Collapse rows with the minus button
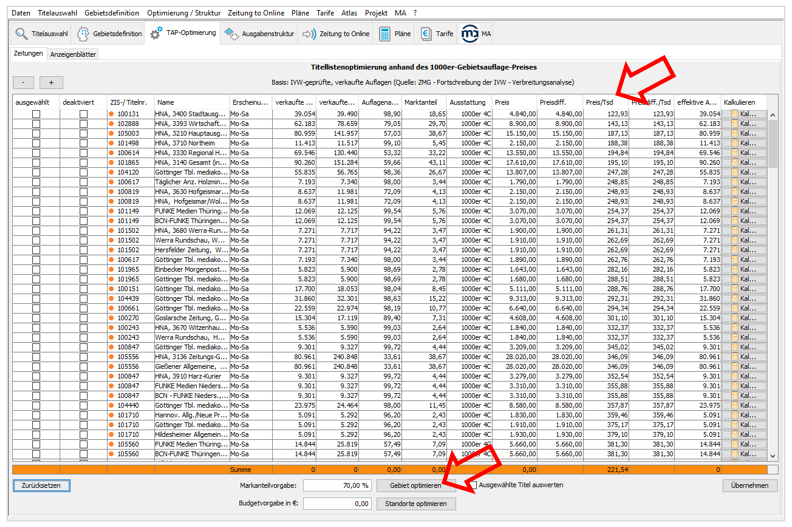 pyautogui.click(x=25, y=82)
